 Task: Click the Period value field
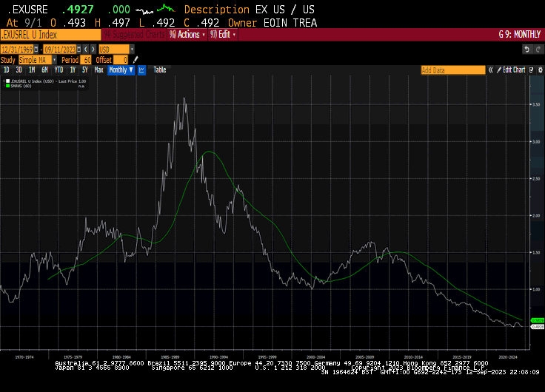(x=85, y=60)
